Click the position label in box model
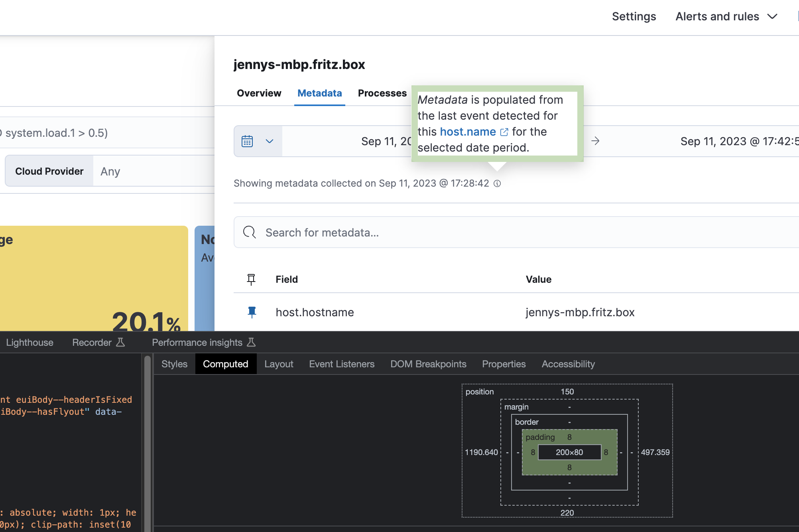The height and width of the screenshot is (532, 799). pos(480,392)
